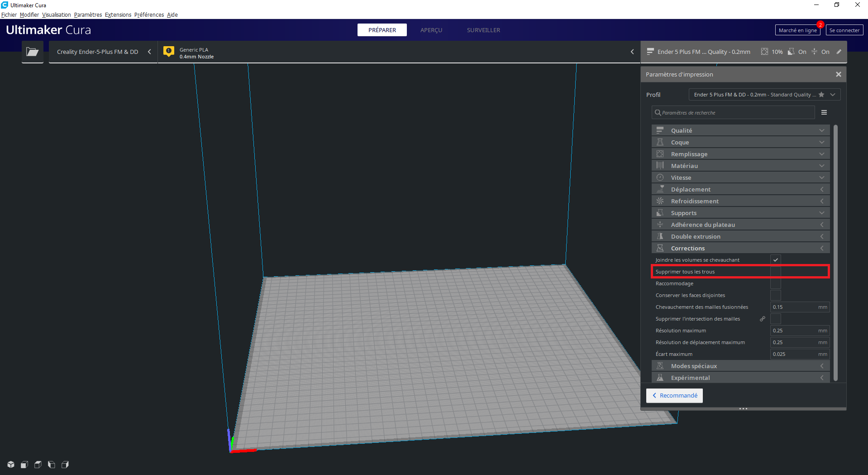Screen dimensions: 868x475
Task: Open the Préférences menu
Action: point(149,15)
